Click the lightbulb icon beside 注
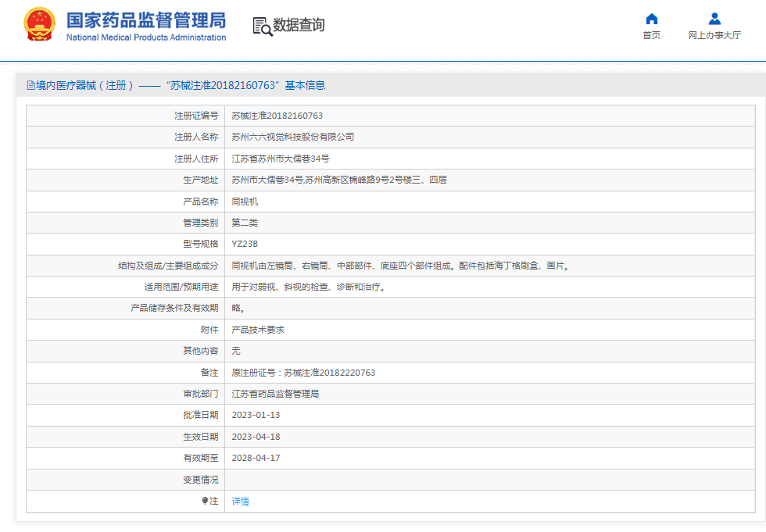Image resolution: width=766 pixels, height=532 pixels. pos(205,501)
